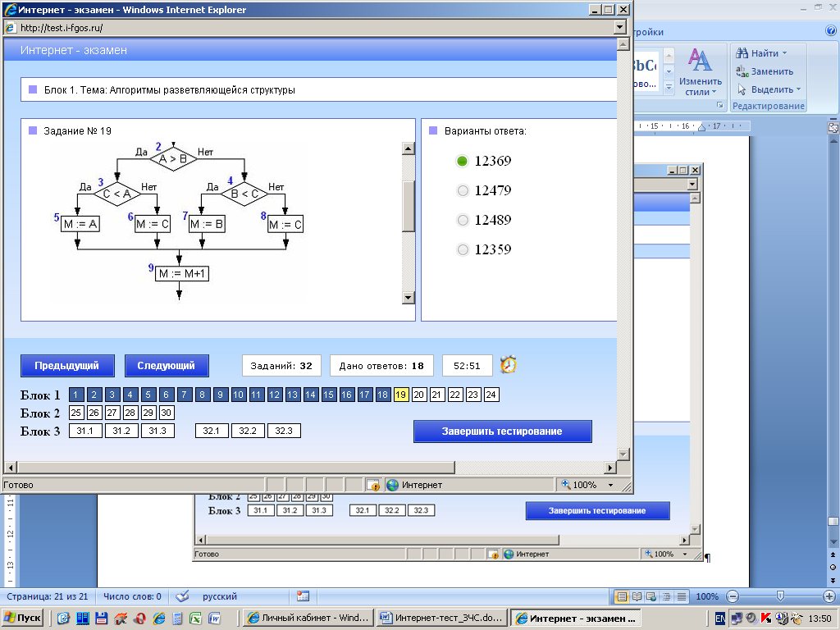
Task: Click the русский language indicator in Word status bar
Action: pos(220,596)
